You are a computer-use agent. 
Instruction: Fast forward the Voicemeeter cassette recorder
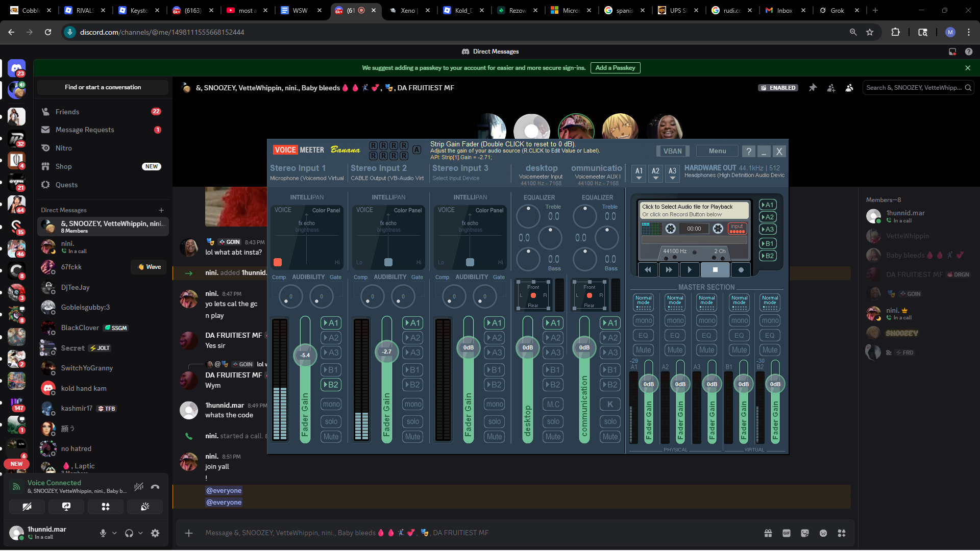point(669,270)
